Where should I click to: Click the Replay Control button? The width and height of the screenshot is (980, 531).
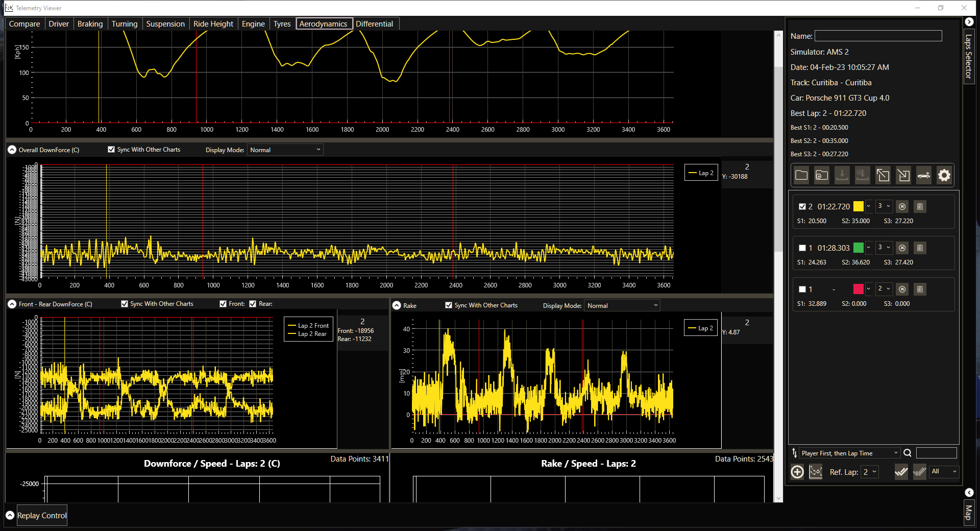(x=42, y=516)
